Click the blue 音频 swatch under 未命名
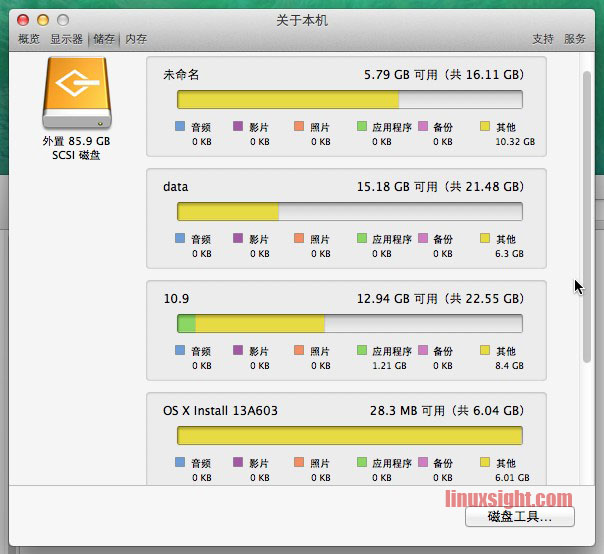This screenshot has width=604, height=554. [x=180, y=126]
